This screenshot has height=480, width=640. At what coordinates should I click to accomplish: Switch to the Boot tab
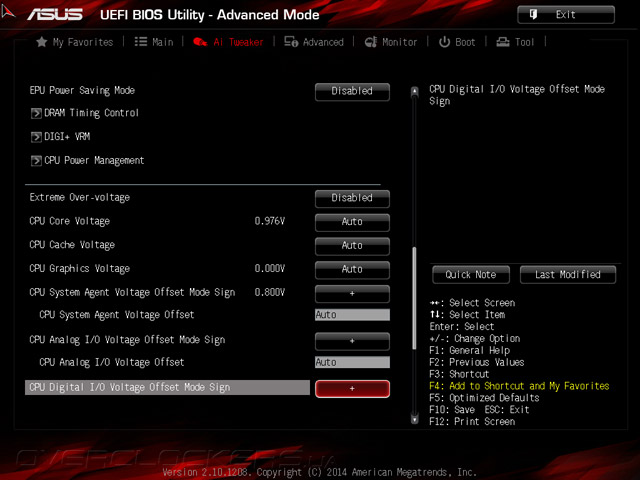[457, 42]
